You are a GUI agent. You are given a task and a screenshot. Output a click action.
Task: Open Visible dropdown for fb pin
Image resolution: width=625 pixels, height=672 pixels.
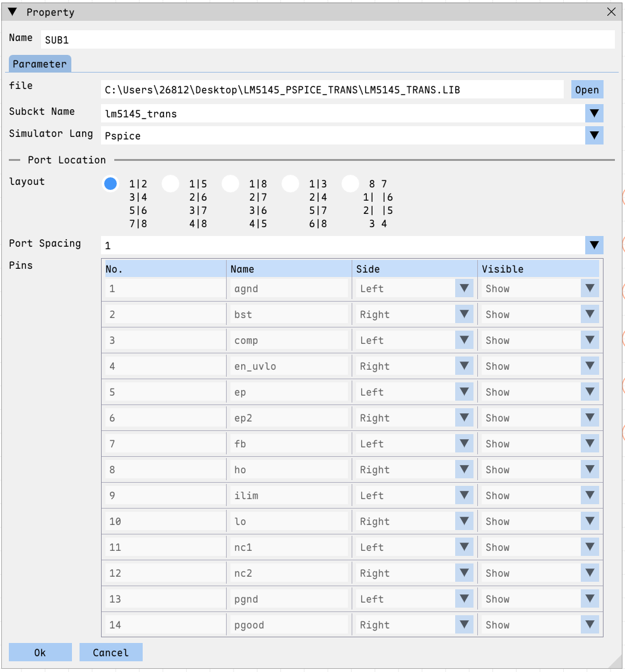pos(590,444)
